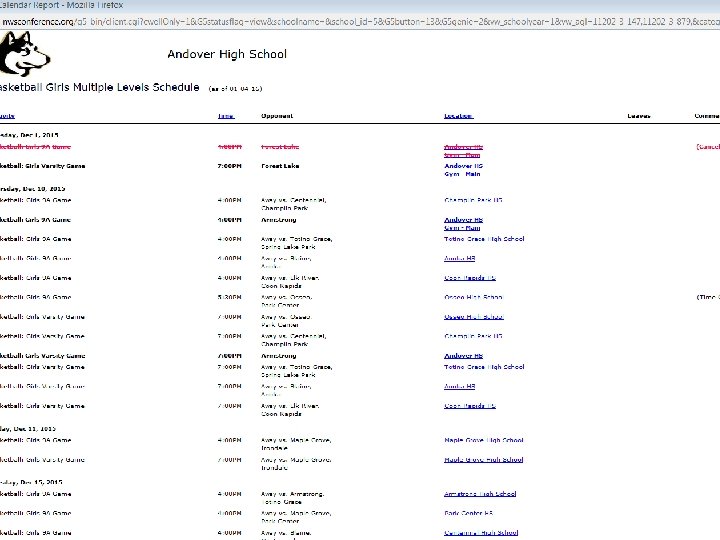The width and height of the screenshot is (720, 540).
Task: Sort by the Time column header link
Action: (x=226, y=116)
